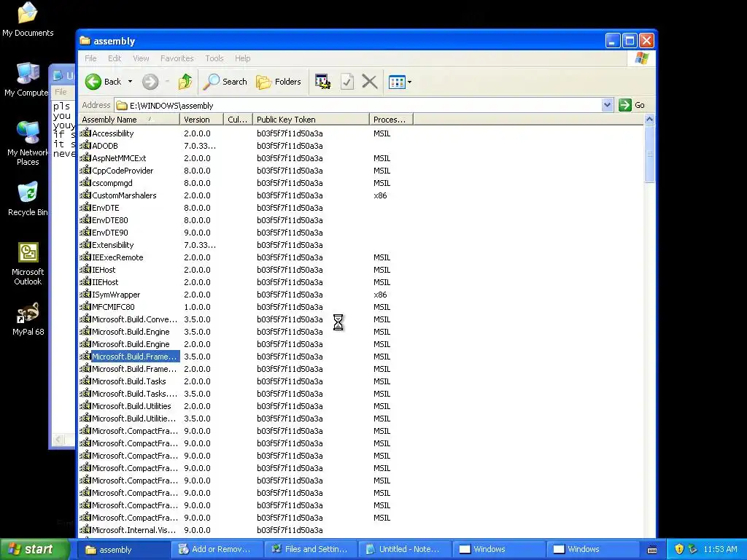The width and height of the screenshot is (747, 560).
Task: Open the Tools menu
Action: coord(214,58)
